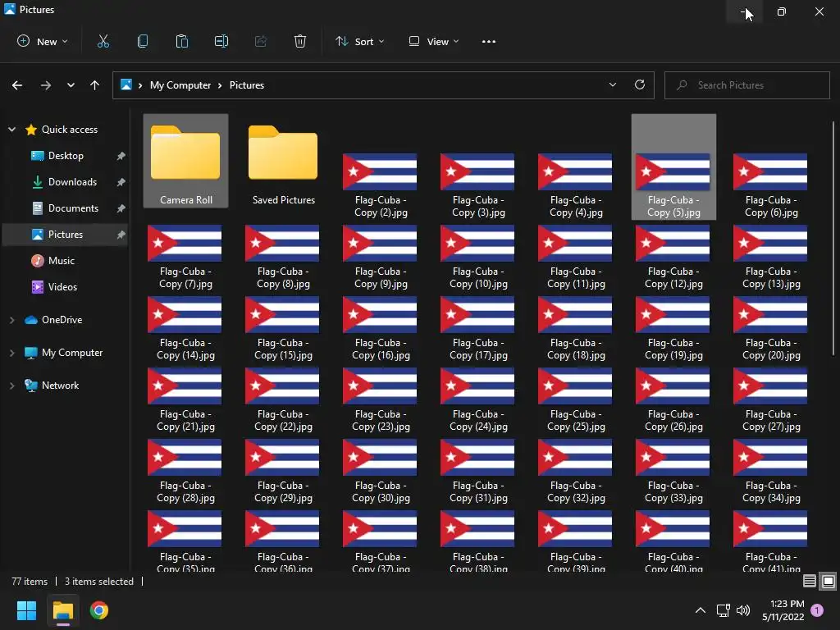Click the Pictures location icon in the address bar
This screenshot has width=840, height=630.
pyautogui.click(x=126, y=84)
